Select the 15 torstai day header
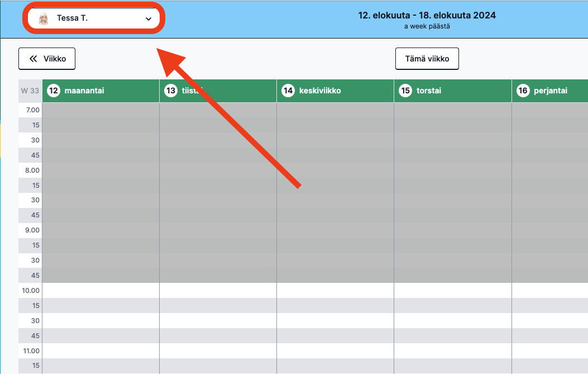The height and width of the screenshot is (374, 588). pyautogui.click(x=453, y=91)
